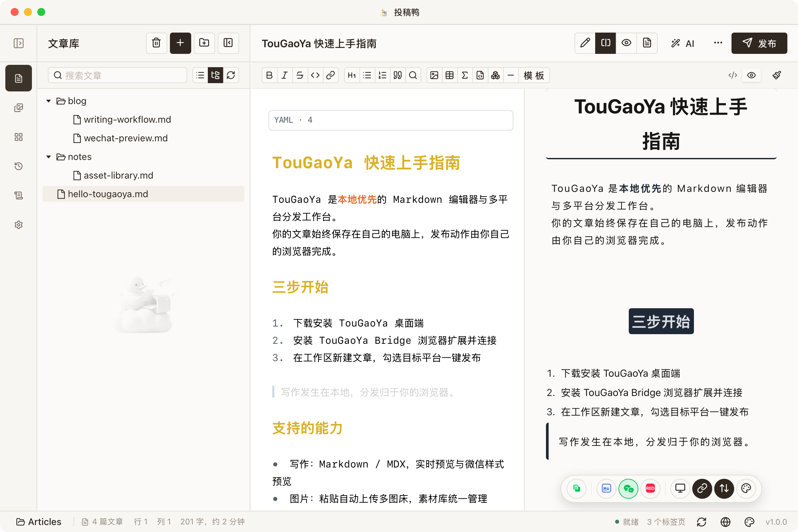Click the format brush icon above the preview
Image resolution: width=798 pixels, height=532 pixels.
click(x=777, y=75)
